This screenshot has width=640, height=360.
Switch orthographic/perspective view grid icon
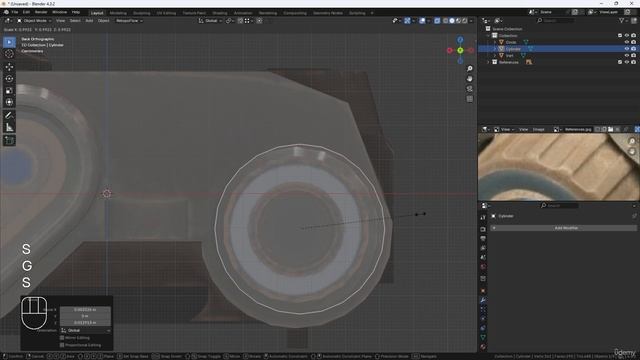click(469, 99)
